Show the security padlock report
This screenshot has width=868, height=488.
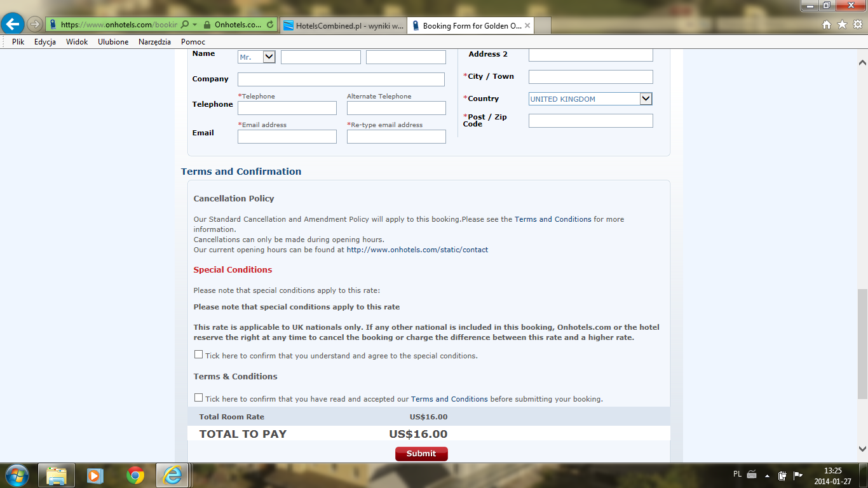[207, 25]
